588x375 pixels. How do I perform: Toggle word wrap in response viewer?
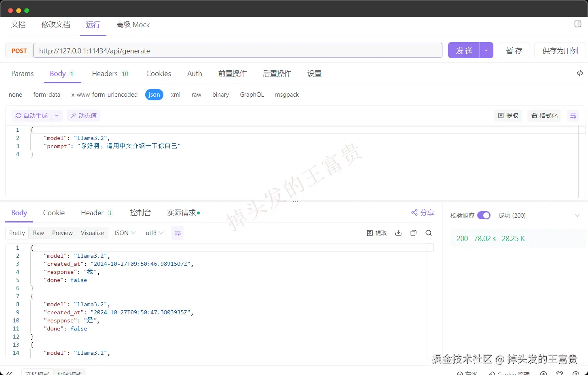[178, 233]
